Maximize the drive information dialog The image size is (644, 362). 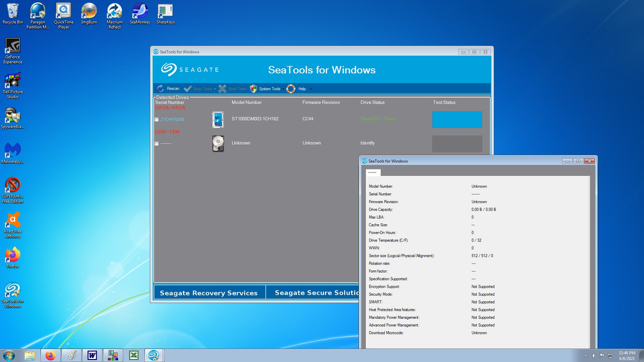(x=578, y=161)
